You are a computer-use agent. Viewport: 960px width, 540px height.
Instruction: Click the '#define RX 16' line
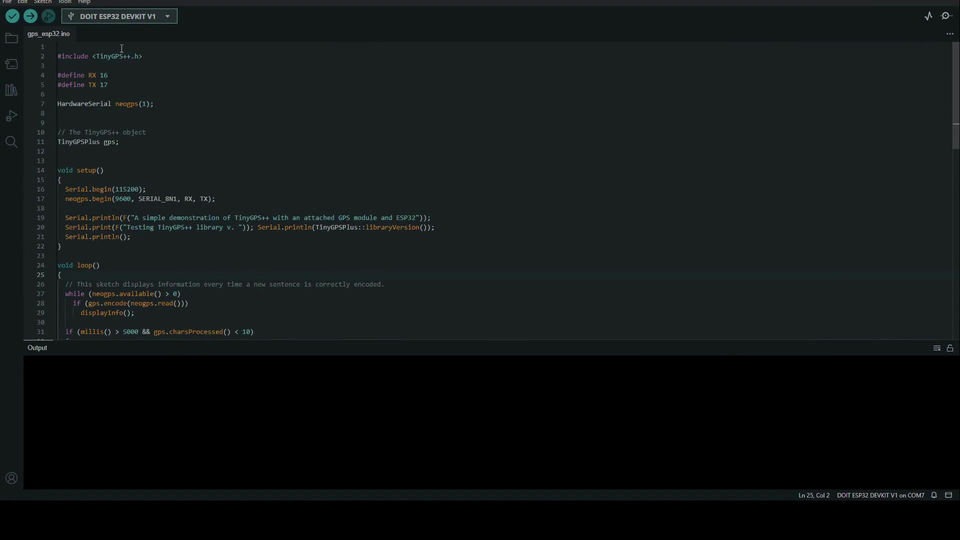pos(83,75)
